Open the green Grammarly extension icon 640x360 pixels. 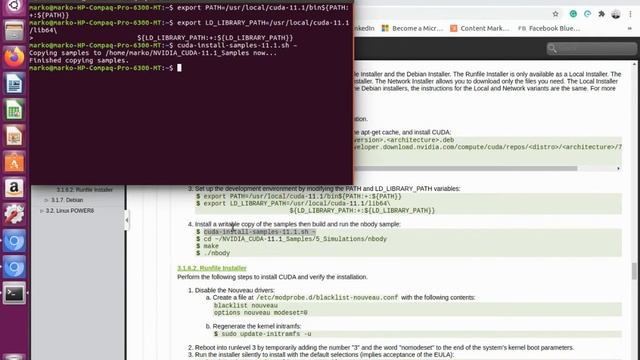[x=573, y=14]
